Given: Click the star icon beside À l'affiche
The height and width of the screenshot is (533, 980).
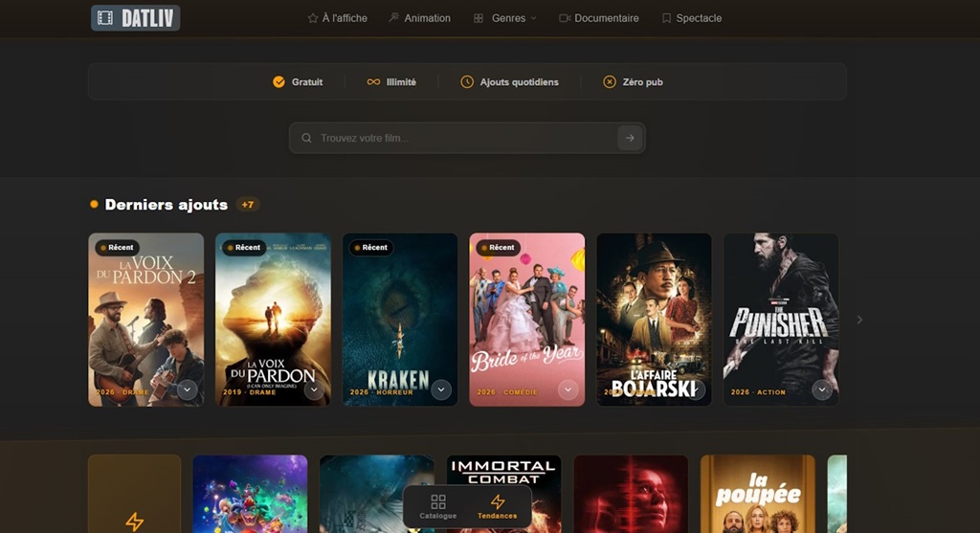Looking at the screenshot, I should click(x=313, y=18).
